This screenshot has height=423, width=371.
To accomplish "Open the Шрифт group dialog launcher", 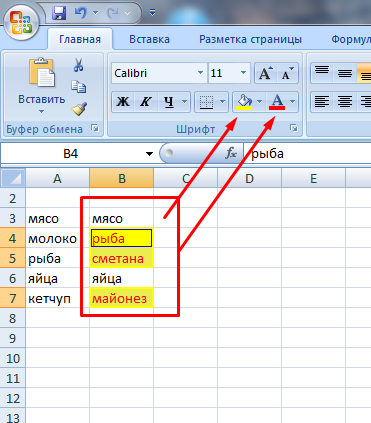I will 294,128.
